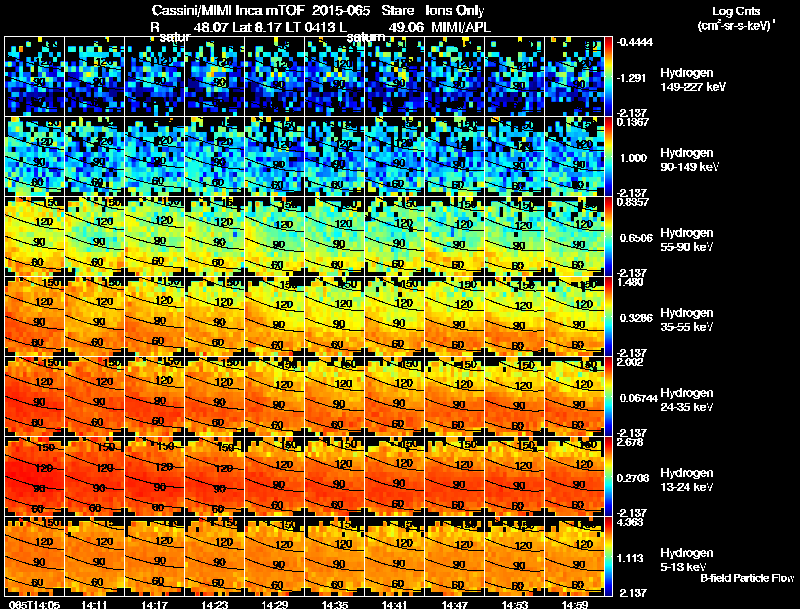This screenshot has height=609, width=800.
Task: Click the '0.1367' colorbar value
Action: pyautogui.click(x=633, y=122)
